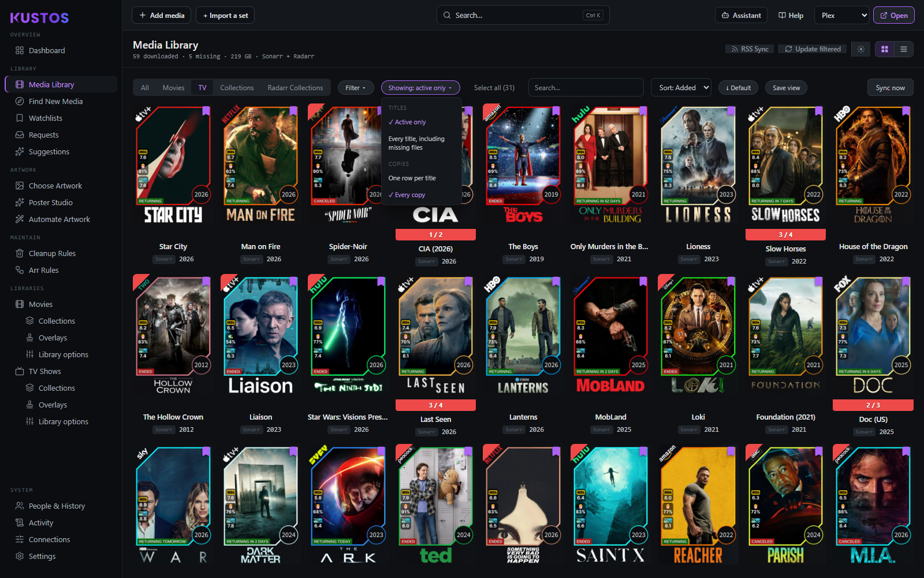The height and width of the screenshot is (578, 924).
Task: Click Update filtered button
Action: pos(813,49)
